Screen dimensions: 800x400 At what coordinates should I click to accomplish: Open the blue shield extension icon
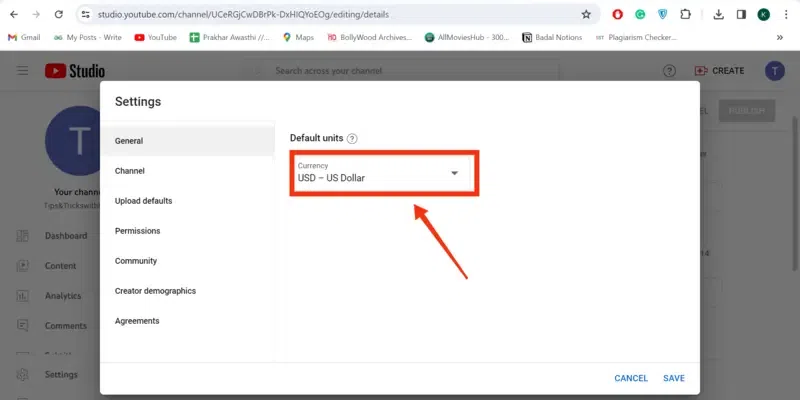coord(662,14)
